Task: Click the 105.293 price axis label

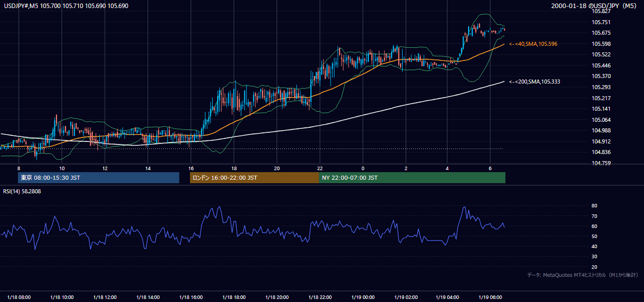Action: [601, 88]
